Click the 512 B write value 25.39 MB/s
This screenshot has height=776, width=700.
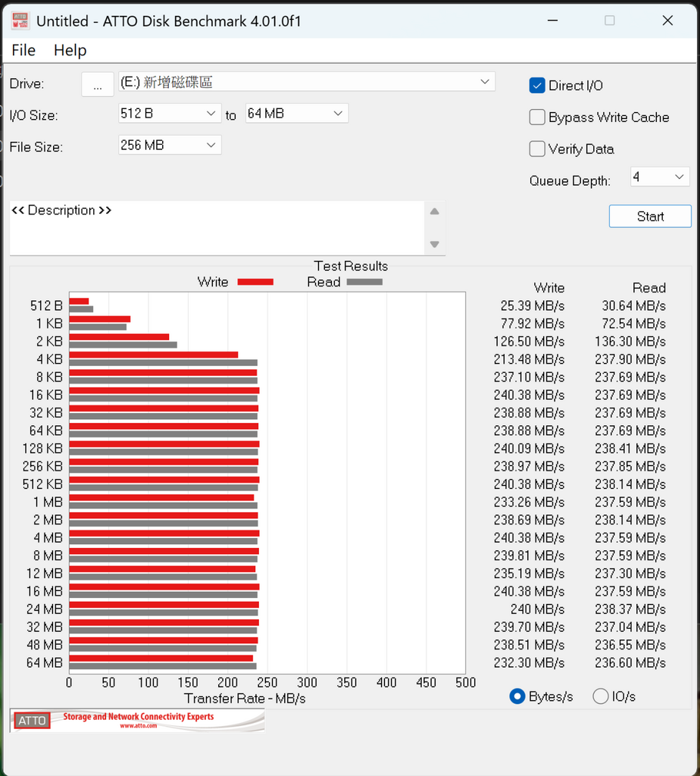(533, 306)
